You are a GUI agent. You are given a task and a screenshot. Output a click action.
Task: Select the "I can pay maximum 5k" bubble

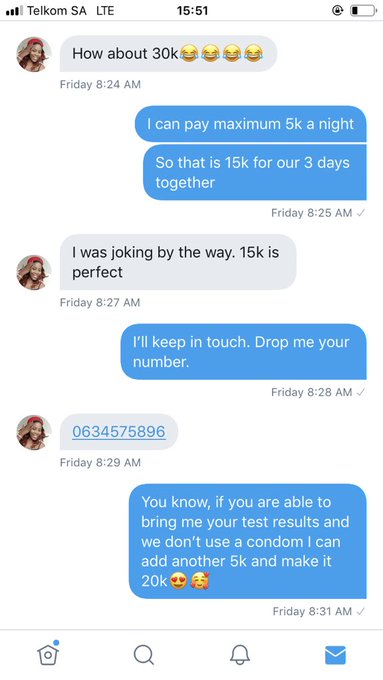pyautogui.click(x=251, y=124)
